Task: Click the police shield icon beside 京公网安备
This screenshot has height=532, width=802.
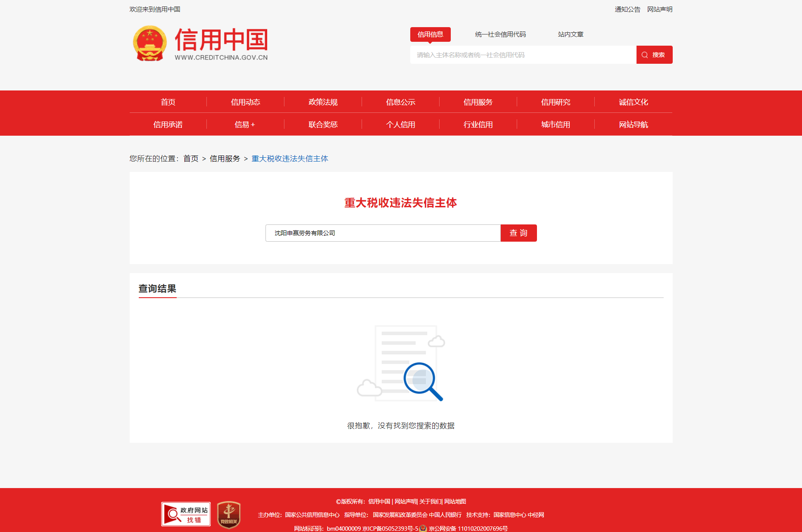Action: pyautogui.click(x=423, y=528)
